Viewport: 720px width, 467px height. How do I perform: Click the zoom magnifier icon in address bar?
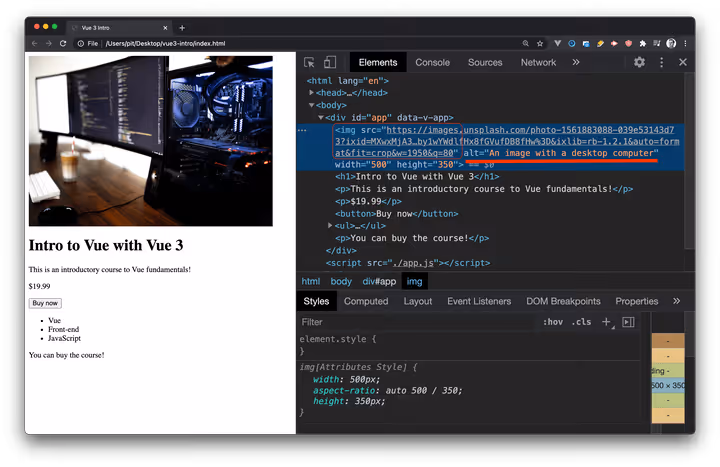coord(525,43)
